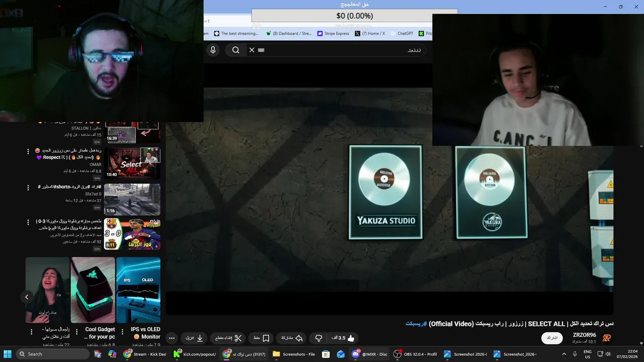The image size is (644, 362).
Task: Open the 'Select ALL' 10:40 video thumbnail
Action: tap(132, 163)
